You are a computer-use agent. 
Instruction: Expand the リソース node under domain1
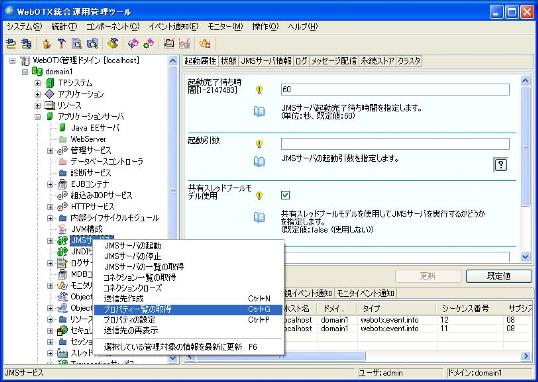click(x=38, y=105)
